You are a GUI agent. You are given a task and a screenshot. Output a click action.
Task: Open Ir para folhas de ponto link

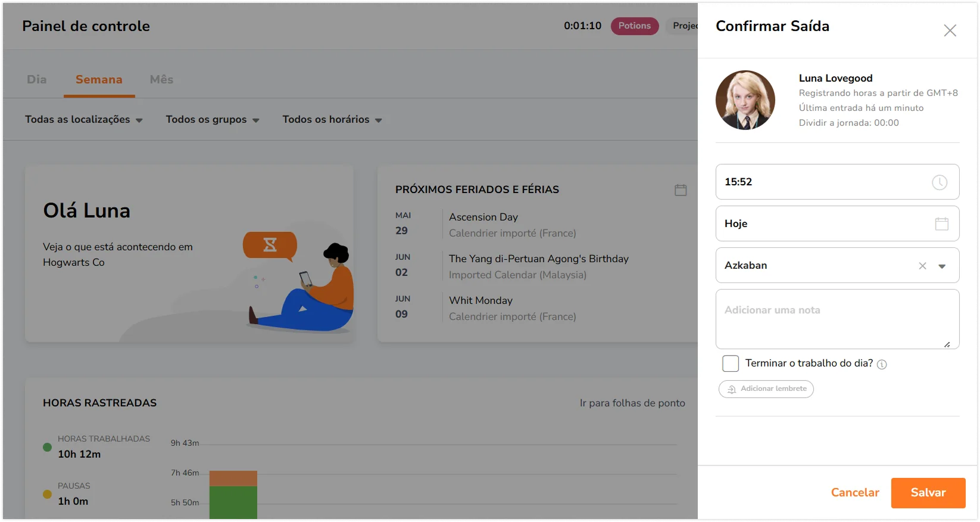point(632,403)
